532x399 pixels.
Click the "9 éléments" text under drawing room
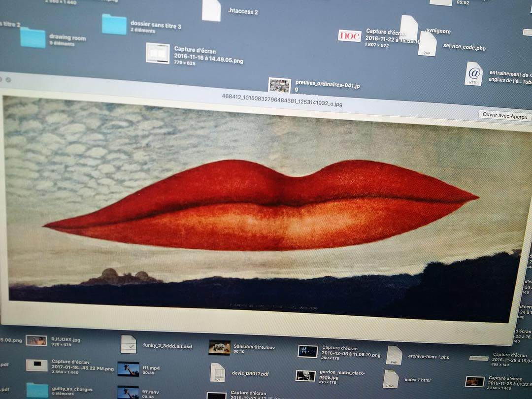[62, 43]
